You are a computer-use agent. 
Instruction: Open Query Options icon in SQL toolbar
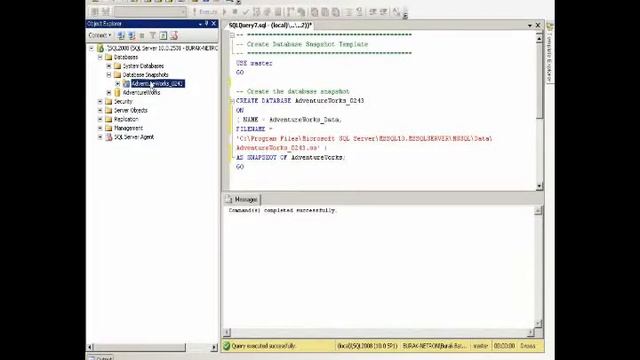pos(267,12)
